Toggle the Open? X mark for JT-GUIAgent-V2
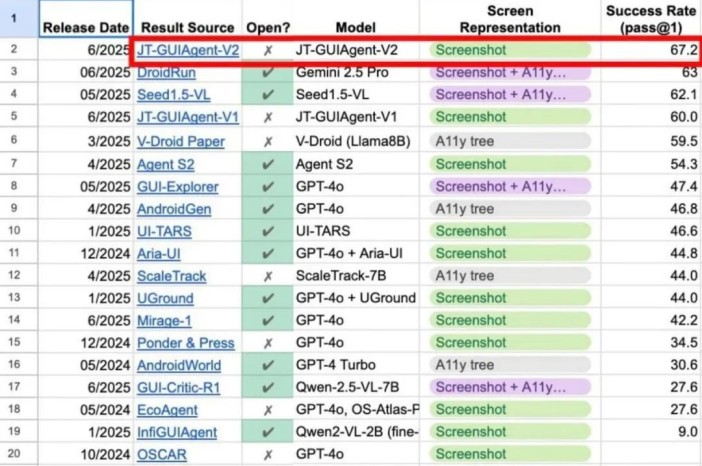The image size is (702, 466). 267,49
